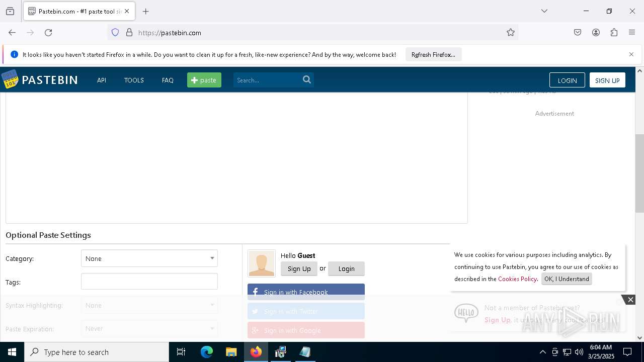Click the Windows taskbar search box

pos(97,352)
